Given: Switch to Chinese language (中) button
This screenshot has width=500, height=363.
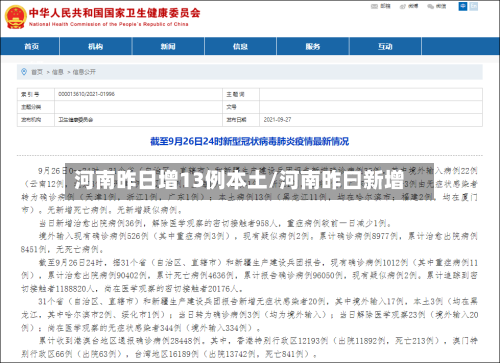Looking at the screenshot, I should 463,6.
